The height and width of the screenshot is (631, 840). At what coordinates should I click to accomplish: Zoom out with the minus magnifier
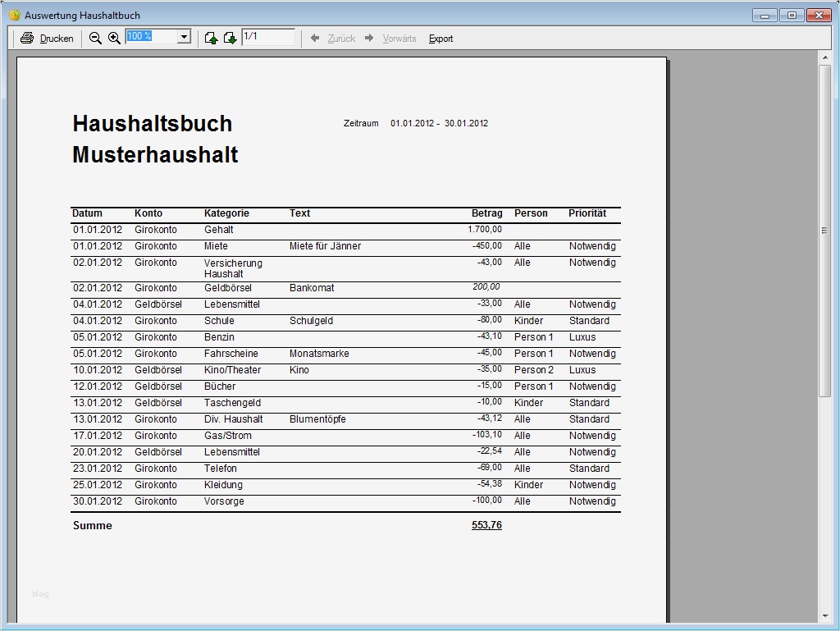click(x=95, y=38)
